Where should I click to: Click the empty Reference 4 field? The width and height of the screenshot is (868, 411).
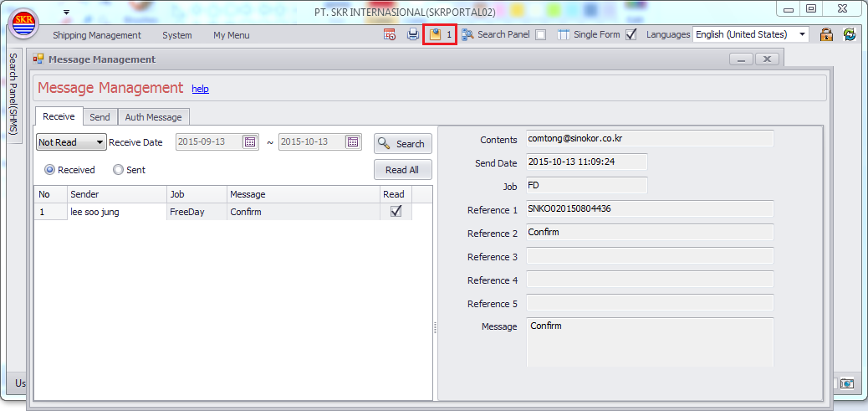point(650,280)
